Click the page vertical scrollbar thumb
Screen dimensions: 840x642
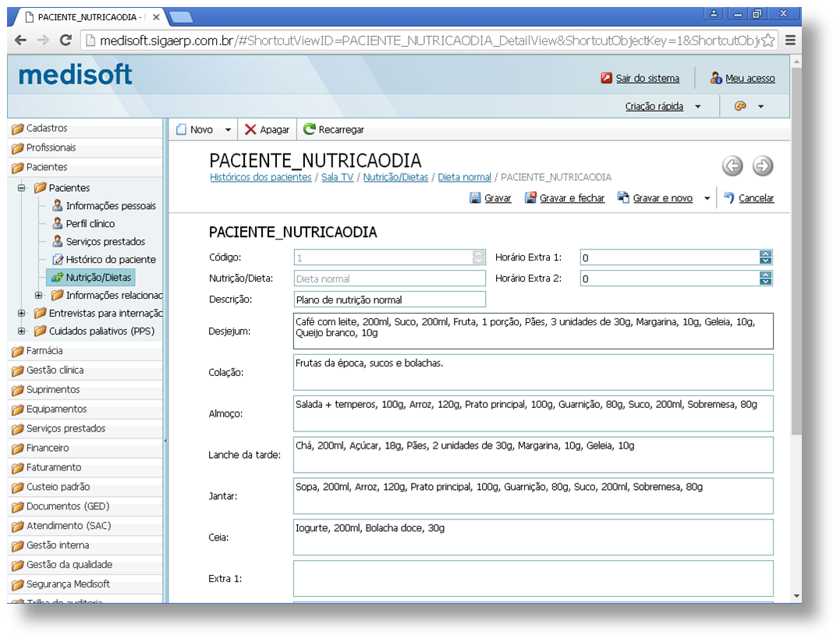796,250
